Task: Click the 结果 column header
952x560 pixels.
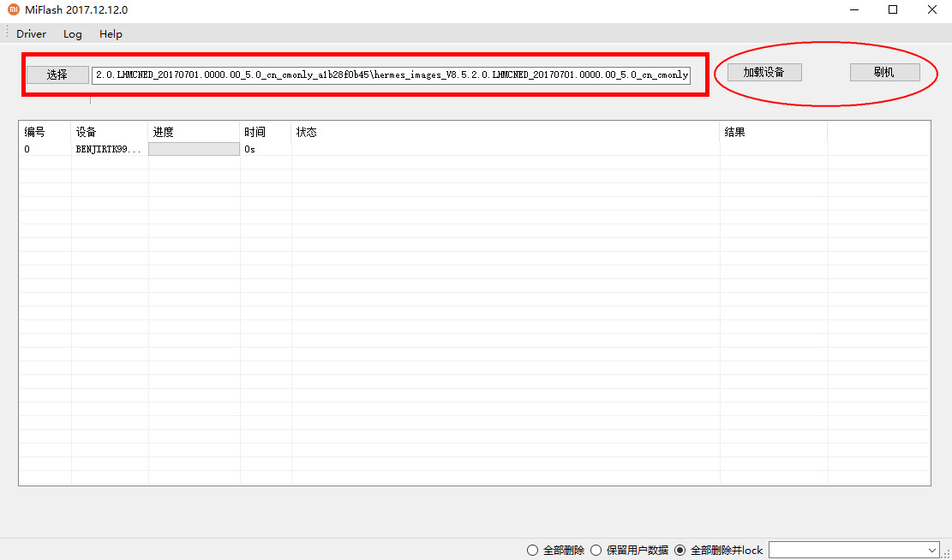Action: tap(774, 132)
